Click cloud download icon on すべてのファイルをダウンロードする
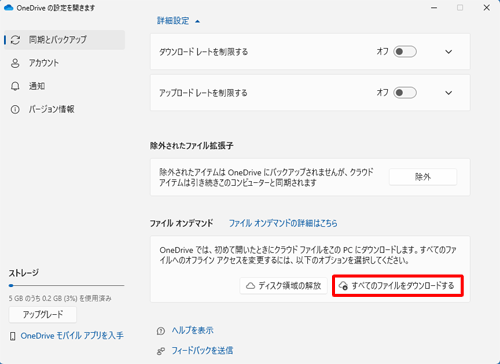The width and height of the screenshot is (500, 364). click(343, 286)
